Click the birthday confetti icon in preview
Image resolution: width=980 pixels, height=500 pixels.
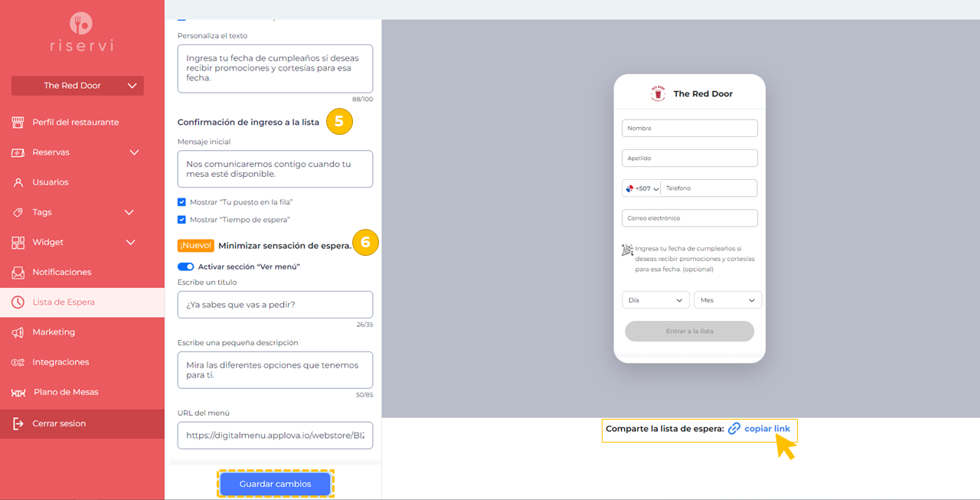coord(627,250)
